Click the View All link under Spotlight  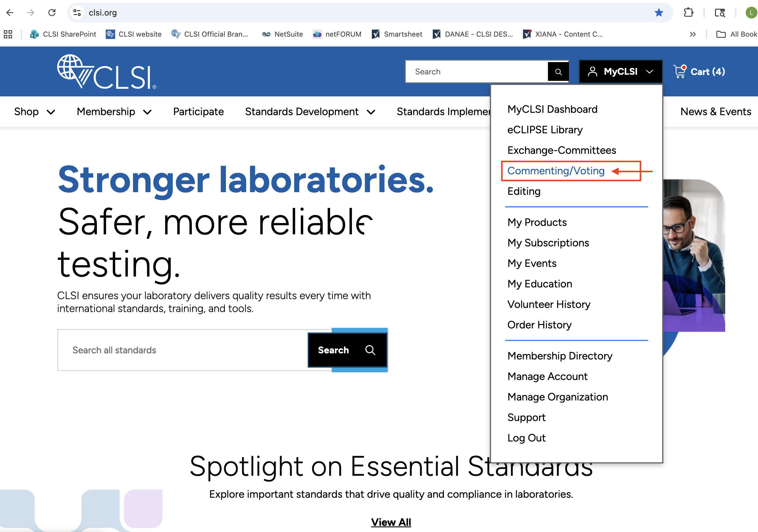pyautogui.click(x=391, y=522)
